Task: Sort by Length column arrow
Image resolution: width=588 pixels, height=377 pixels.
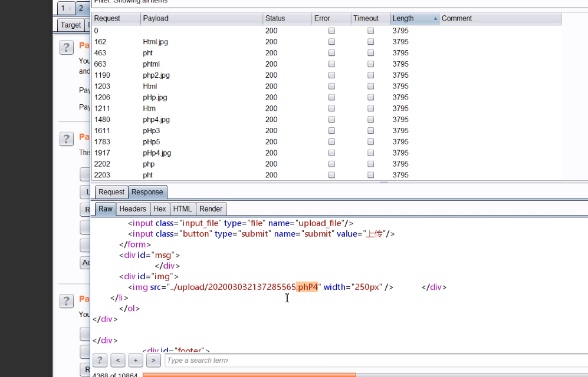Action: click(x=435, y=18)
